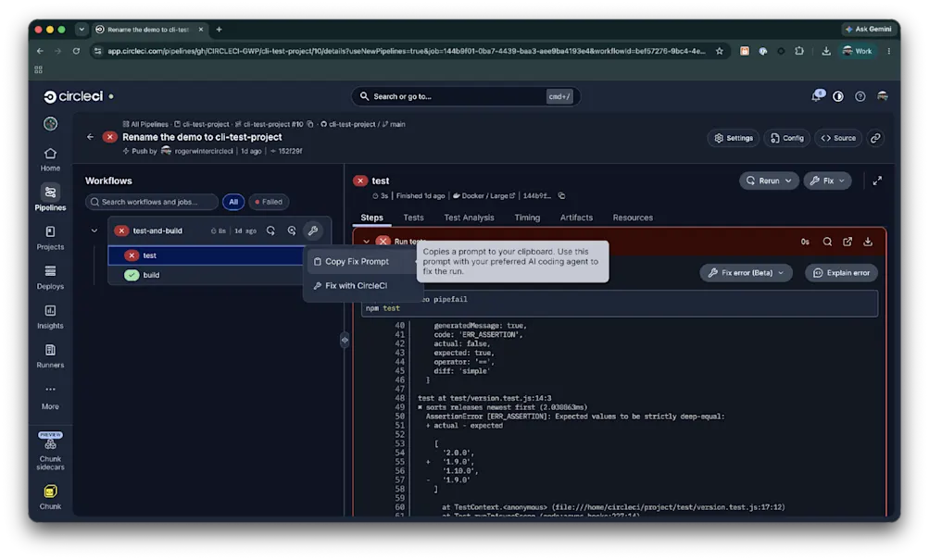The image size is (929, 560).
Task: Collapse the test-and-build workflow
Action: 94,230
